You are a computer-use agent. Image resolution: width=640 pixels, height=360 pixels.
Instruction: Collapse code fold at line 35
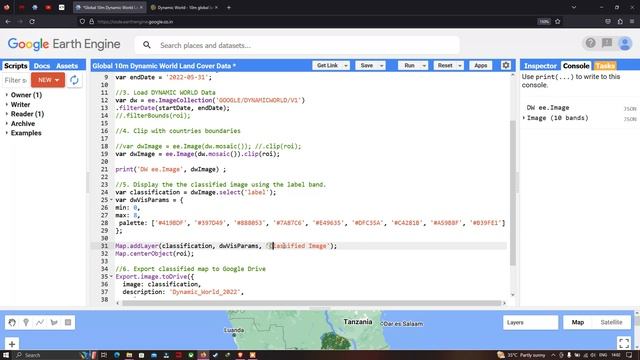coord(111,277)
